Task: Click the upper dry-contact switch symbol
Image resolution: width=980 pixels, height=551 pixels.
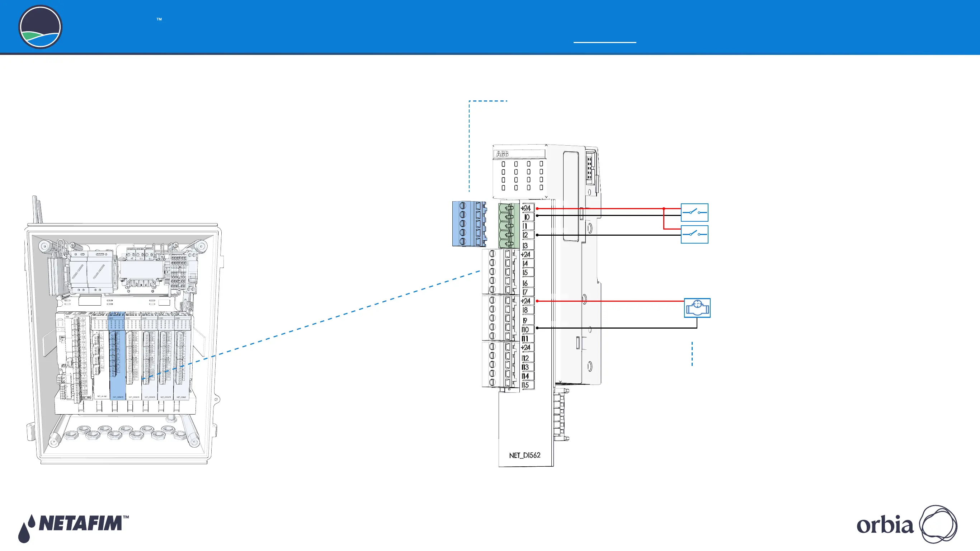Action: point(694,212)
